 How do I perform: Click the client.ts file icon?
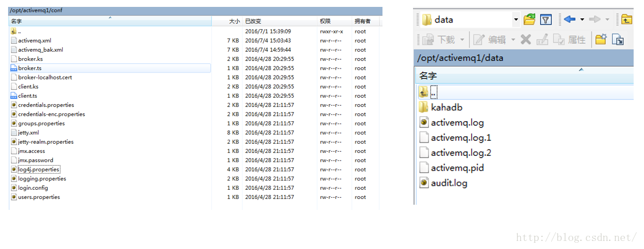click(14, 95)
